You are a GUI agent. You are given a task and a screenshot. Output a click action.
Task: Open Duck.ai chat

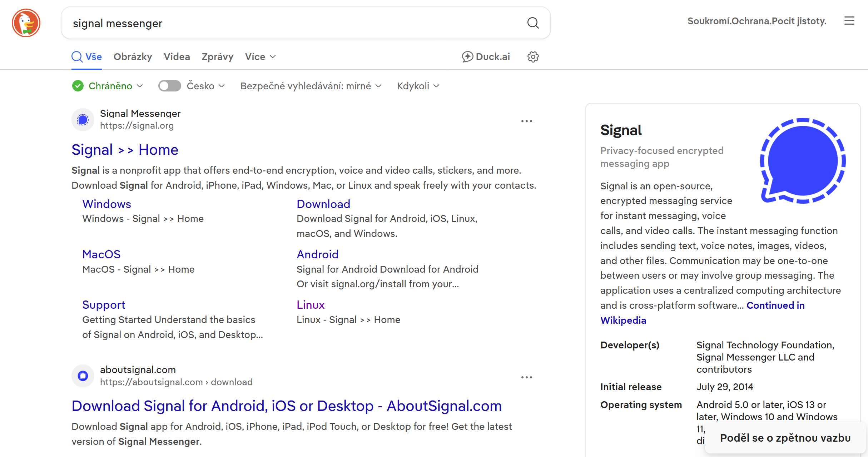click(486, 57)
